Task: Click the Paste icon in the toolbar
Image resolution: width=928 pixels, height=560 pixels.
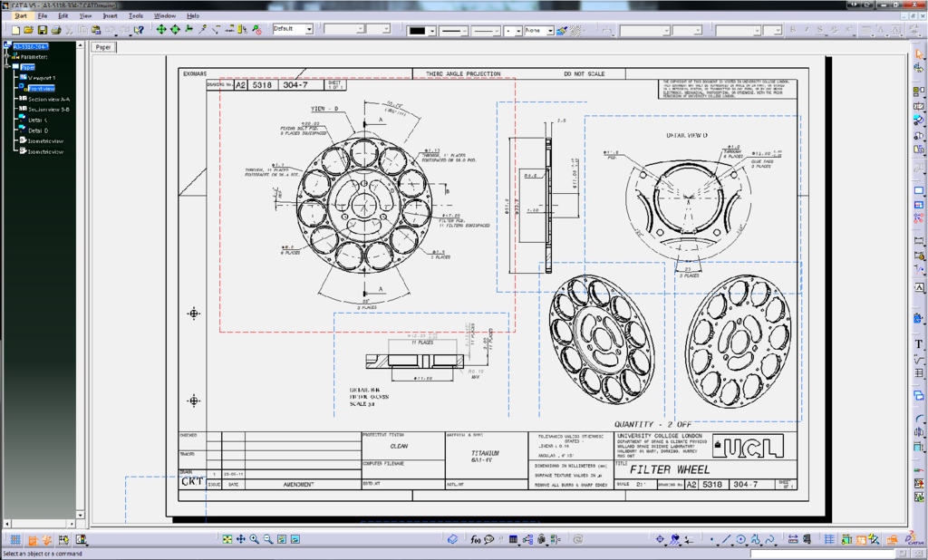Action: (96, 30)
